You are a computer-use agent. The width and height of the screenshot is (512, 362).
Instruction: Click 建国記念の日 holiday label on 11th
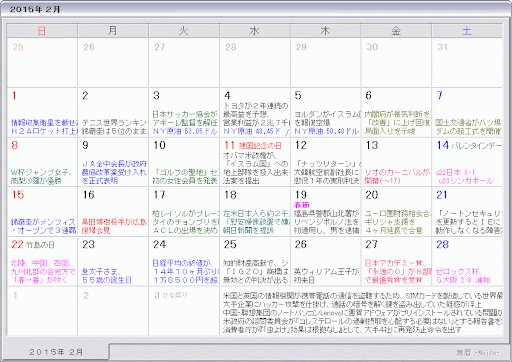pyautogui.click(x=260, y=146)
